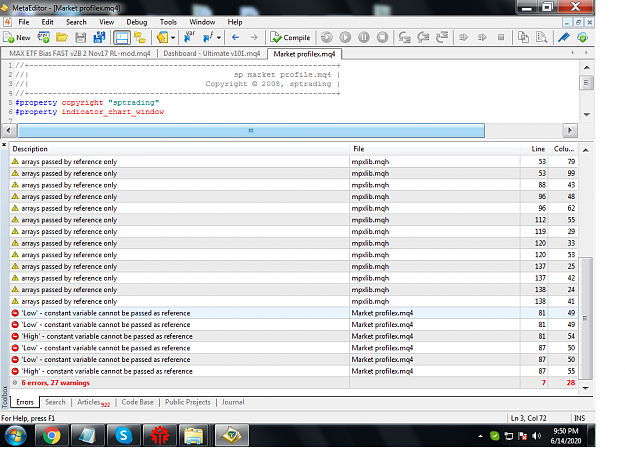Click the code editor scroll up arrow
This screenshot has height=469, width=625.
tap(586, 67)
